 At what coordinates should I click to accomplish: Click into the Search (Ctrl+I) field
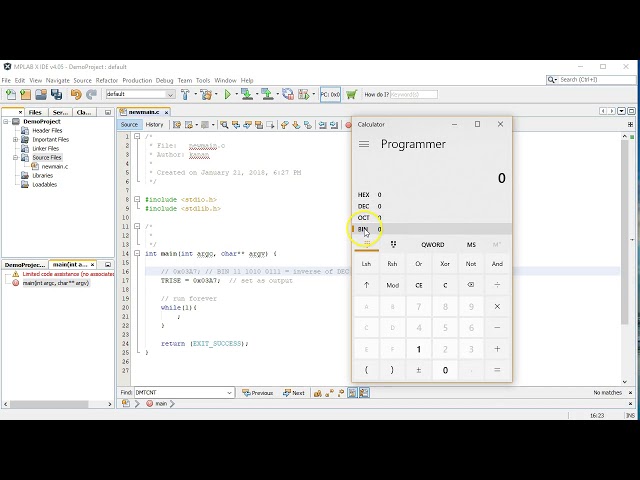(598, 80)
